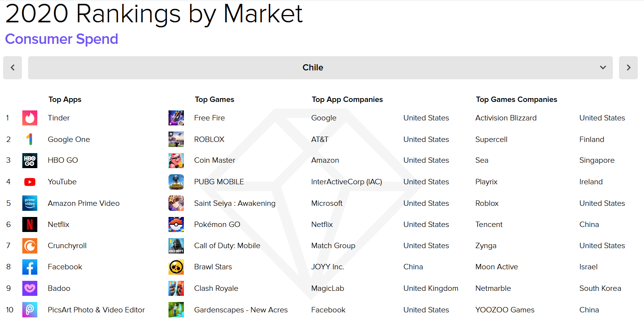
Task: Open the Amazon Prime Video entry
Action: pos(83,203)
